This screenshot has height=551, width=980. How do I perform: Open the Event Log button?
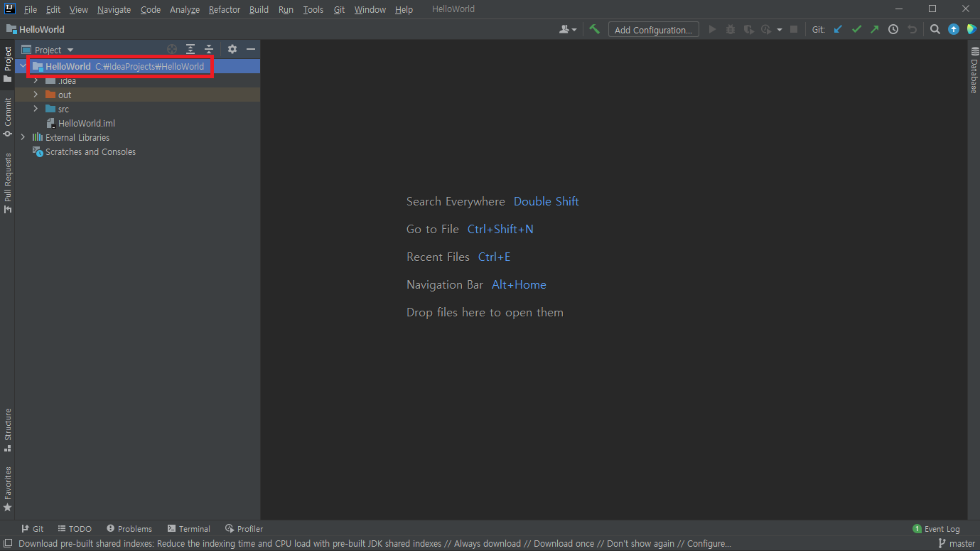tap(936, 528)
